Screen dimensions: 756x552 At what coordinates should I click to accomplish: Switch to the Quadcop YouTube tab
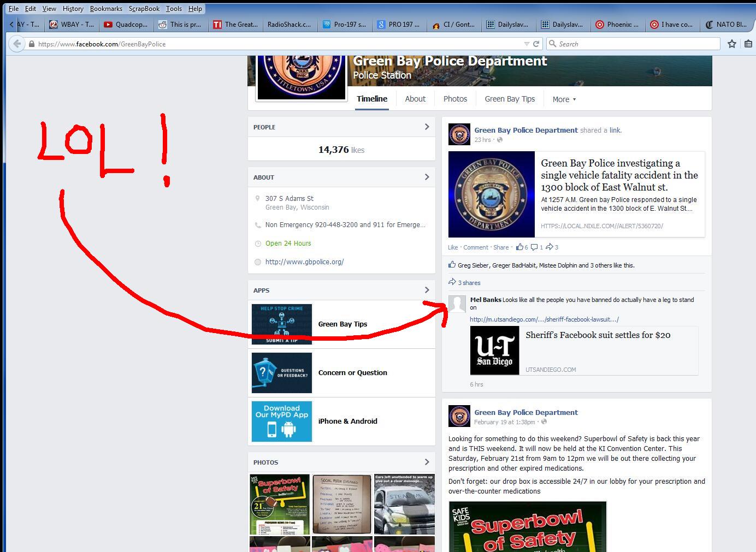[126, 25]
